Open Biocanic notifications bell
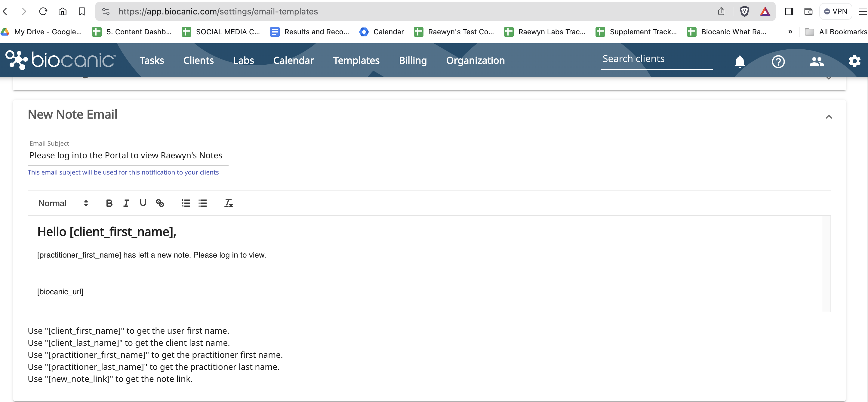Image resolution: width=868 pixels, height=402 pixels. coord(739,61)
